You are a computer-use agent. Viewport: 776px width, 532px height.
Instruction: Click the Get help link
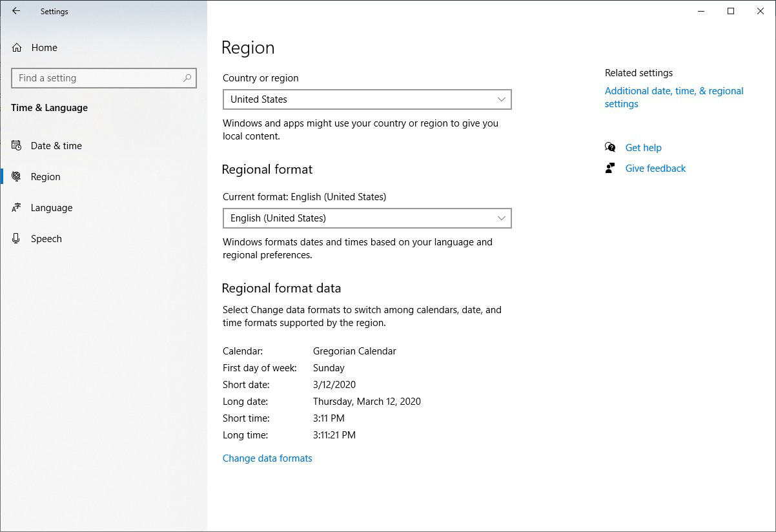tap(643, 148)
